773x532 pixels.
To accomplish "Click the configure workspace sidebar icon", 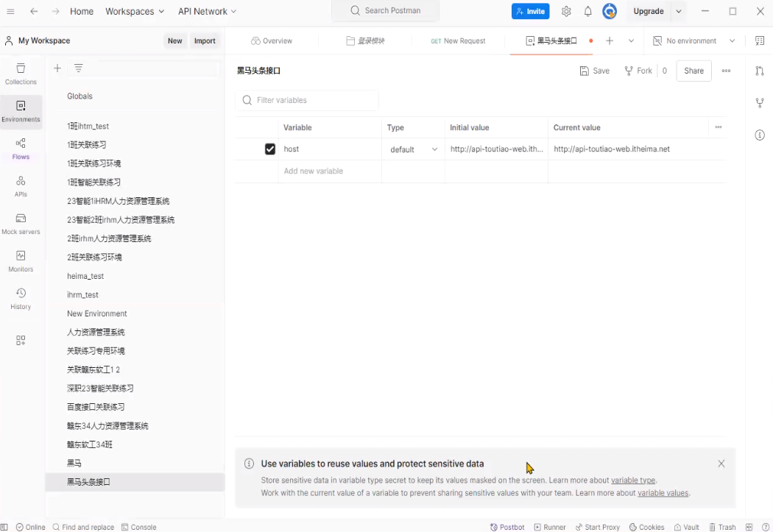I will 21,341.
